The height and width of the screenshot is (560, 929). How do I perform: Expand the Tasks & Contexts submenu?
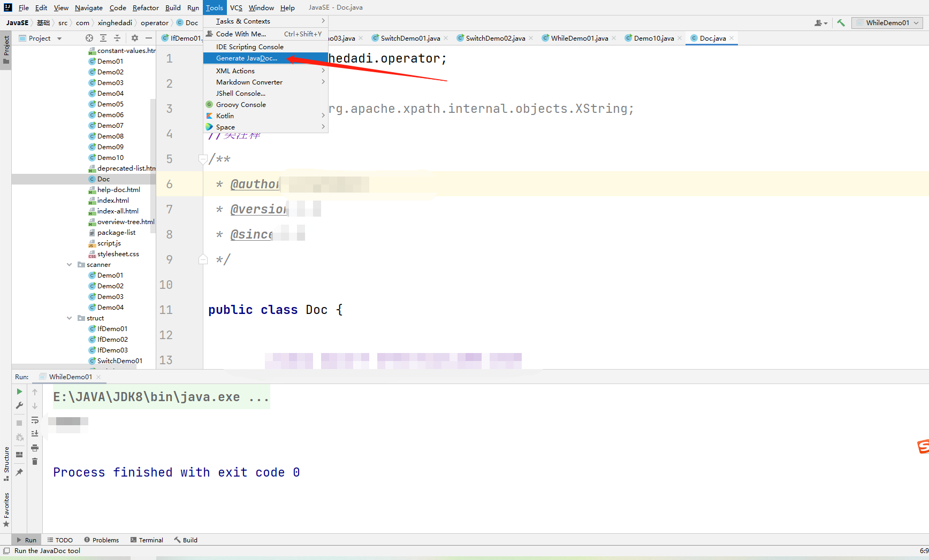(265, 21)
